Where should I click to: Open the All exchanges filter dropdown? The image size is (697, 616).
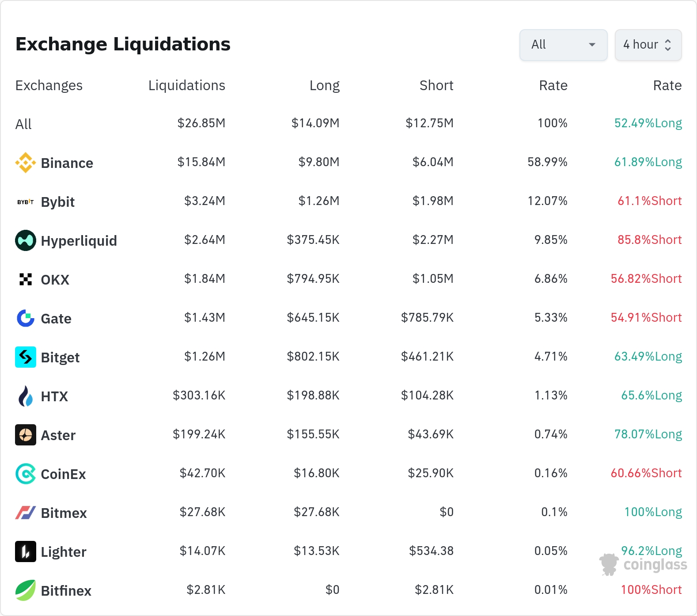click(x=563, y=45)
